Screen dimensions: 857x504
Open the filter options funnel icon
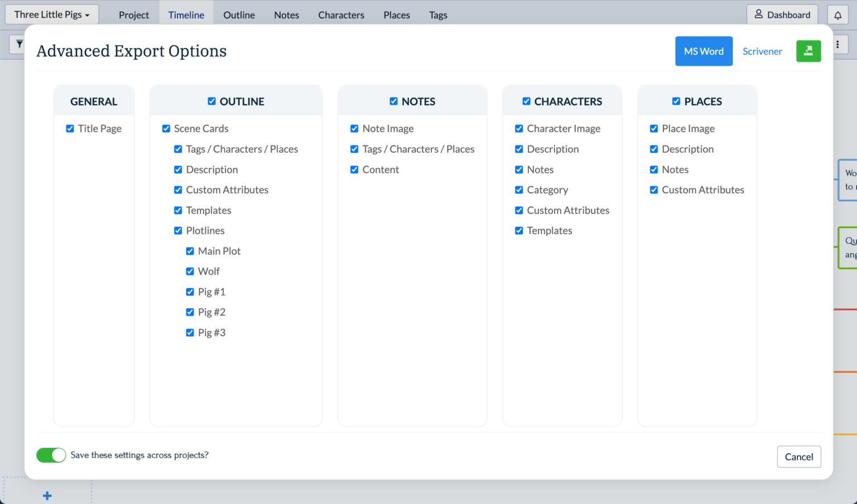click(x=20, y=43)
